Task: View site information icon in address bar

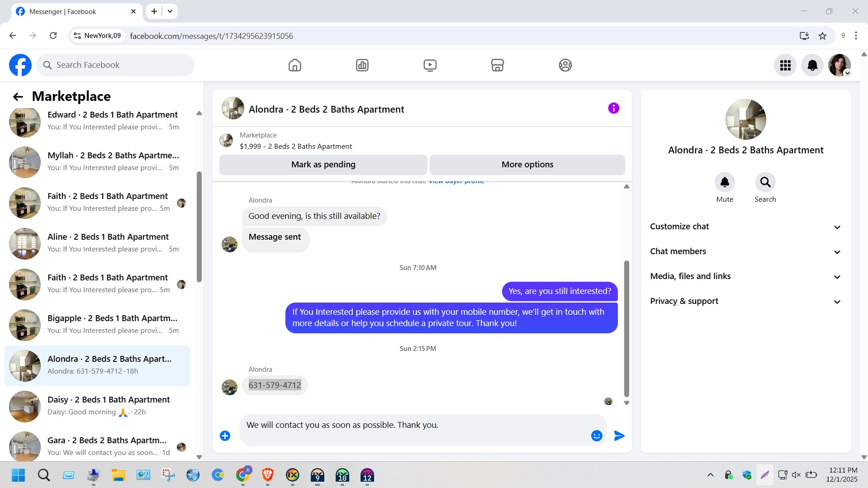Action: (77, 36)
